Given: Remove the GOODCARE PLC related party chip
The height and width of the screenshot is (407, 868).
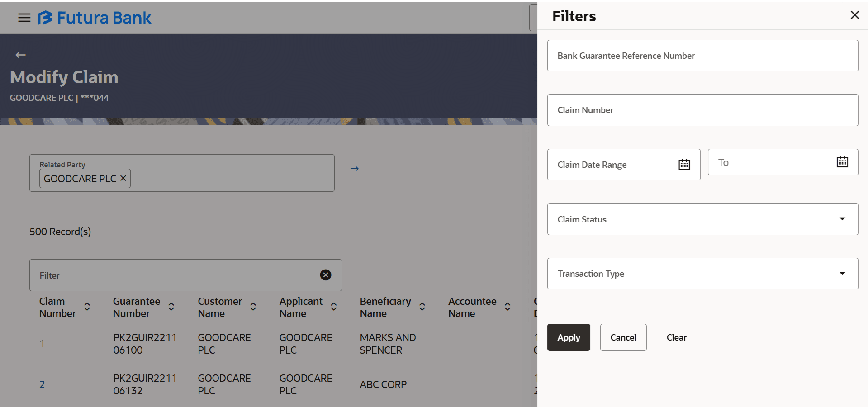Looking at the screenshot, I should (x=123, y=178).
